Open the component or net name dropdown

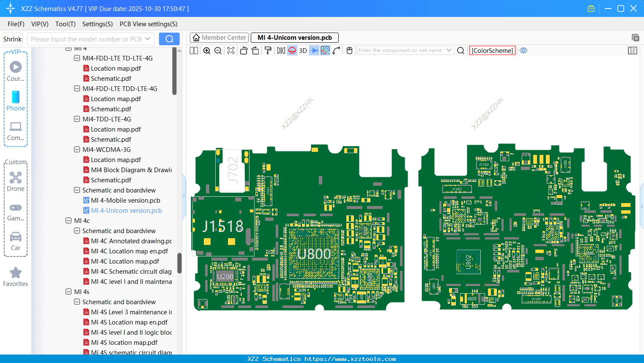(x=449, y=50)
